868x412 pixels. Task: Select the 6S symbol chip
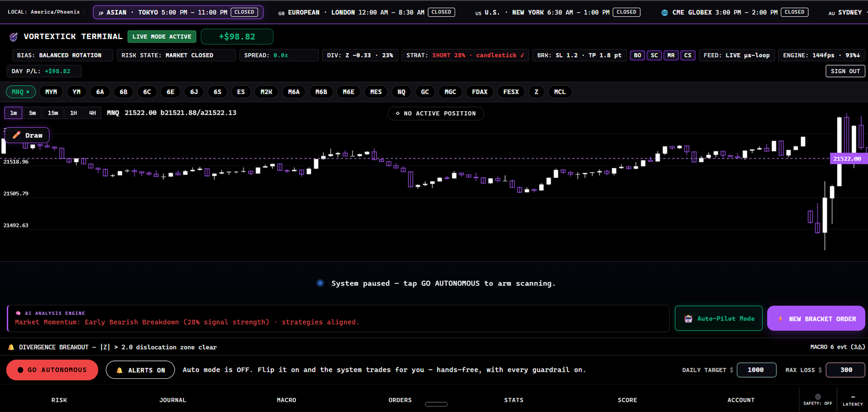(x=218, y=92)
